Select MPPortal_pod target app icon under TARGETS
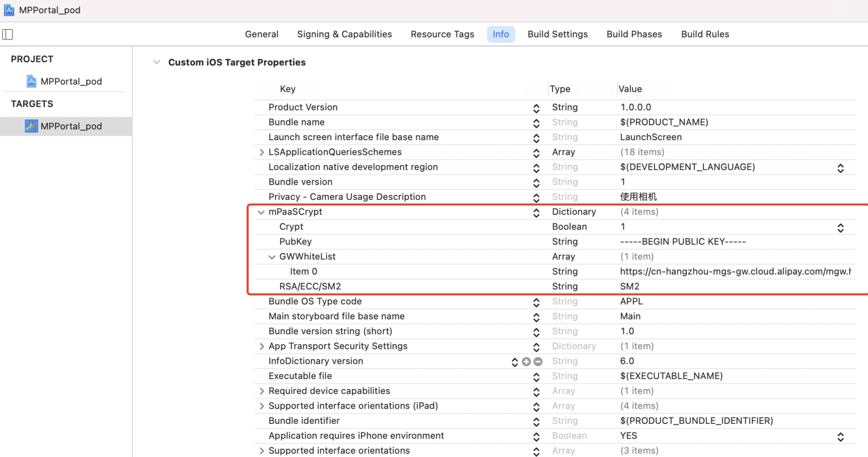Image resolution: width=868 pixels, height=457 pixels. pos(31,126)
